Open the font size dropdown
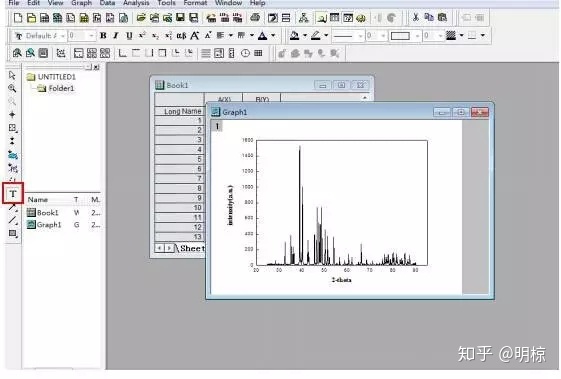 [x=91, y=36]
